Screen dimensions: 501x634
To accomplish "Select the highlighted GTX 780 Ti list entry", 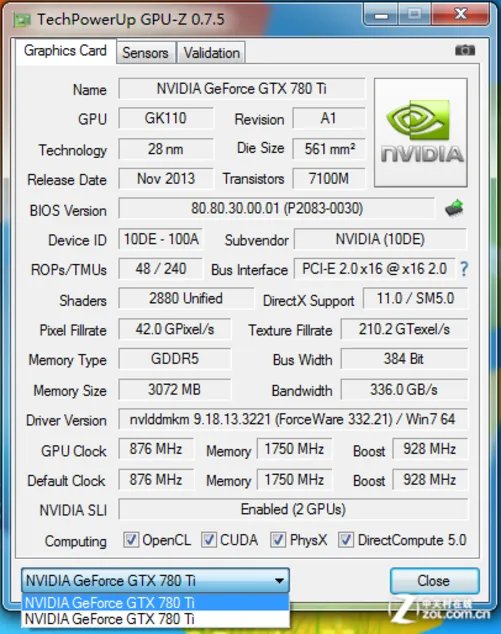I will tap(156, 602).
